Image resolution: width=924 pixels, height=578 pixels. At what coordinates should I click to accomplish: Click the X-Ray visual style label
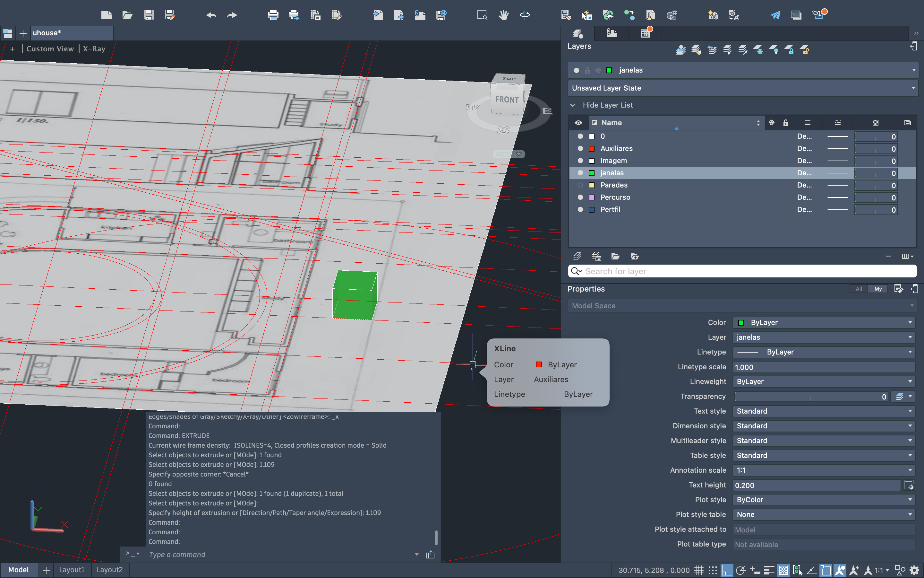pyautogui.click(x=94, y=49)
